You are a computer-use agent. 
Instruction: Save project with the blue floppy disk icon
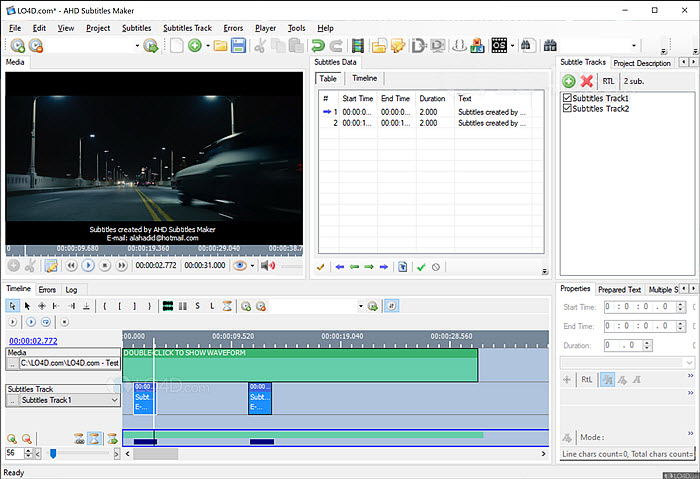238,46
